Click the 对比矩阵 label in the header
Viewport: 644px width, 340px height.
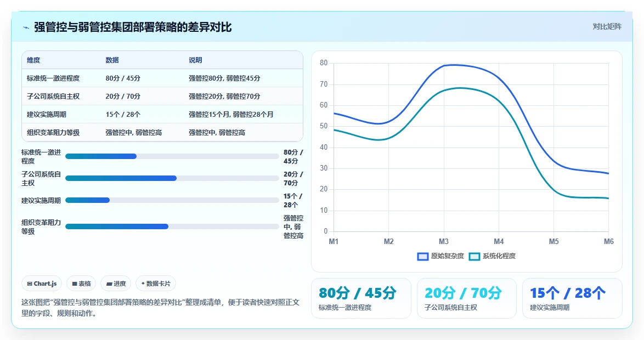click(607, 27)
